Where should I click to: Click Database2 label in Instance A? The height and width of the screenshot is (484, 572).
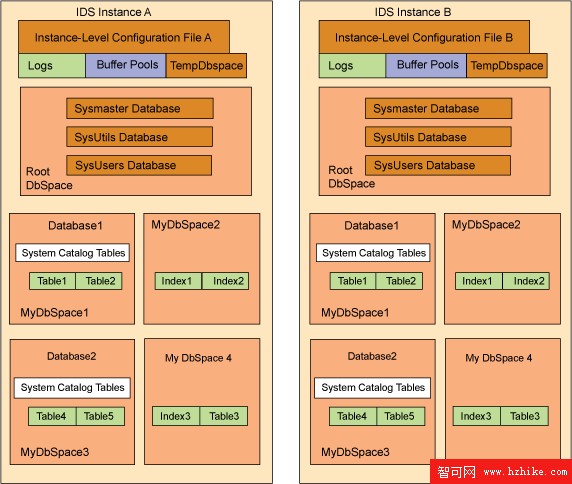tap(72, 356)
